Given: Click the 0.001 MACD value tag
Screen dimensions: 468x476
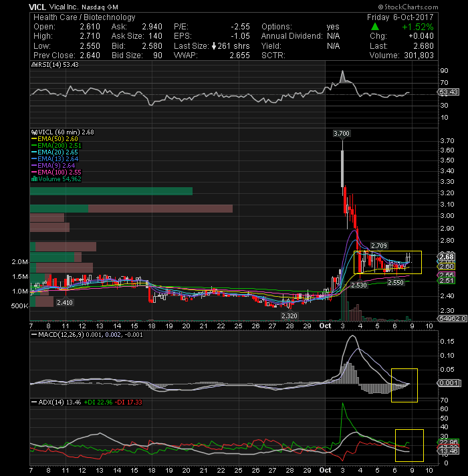Looking at the screenshot, I should [x=449, y=383].
